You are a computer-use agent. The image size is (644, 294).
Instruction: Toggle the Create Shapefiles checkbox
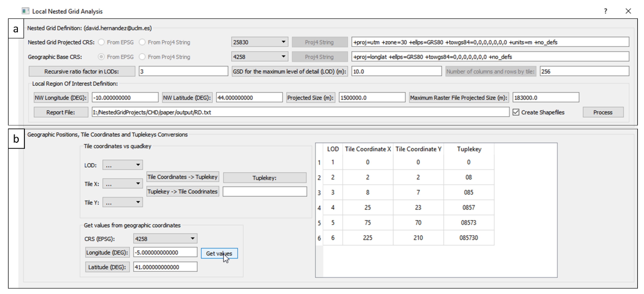pos(516,112)
